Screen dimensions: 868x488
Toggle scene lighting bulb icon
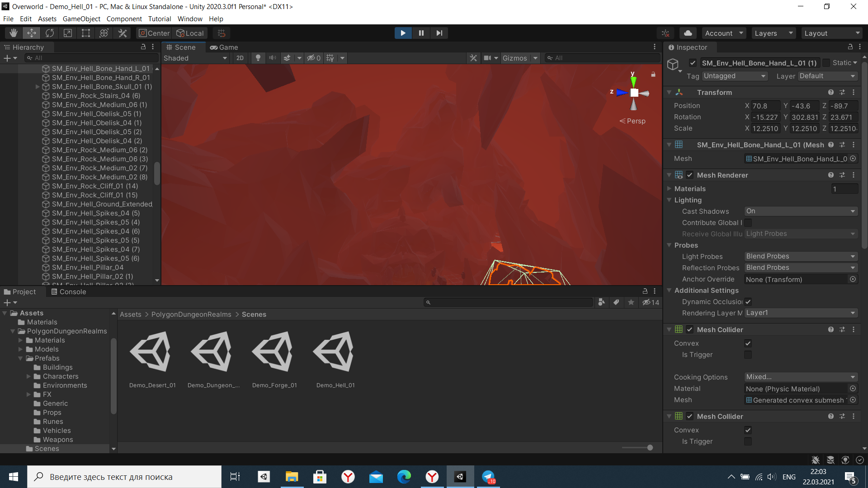click(258, 58)
